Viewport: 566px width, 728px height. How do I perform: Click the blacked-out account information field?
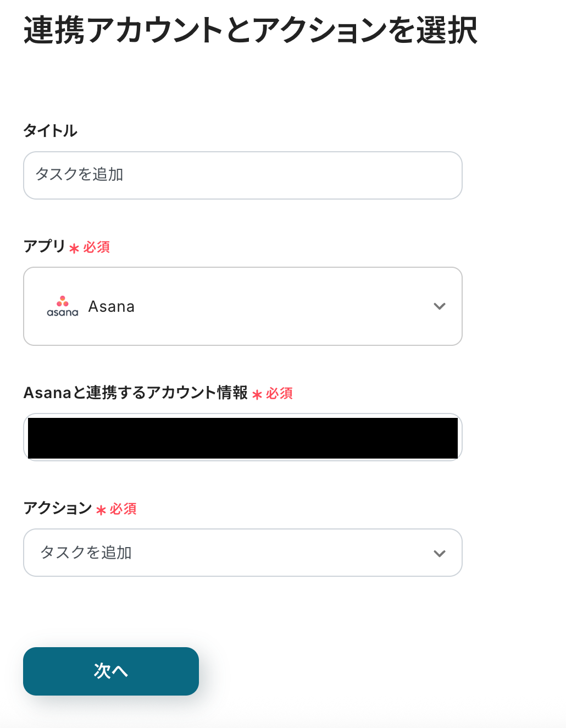pyautogui.click(x=242, y=438)
